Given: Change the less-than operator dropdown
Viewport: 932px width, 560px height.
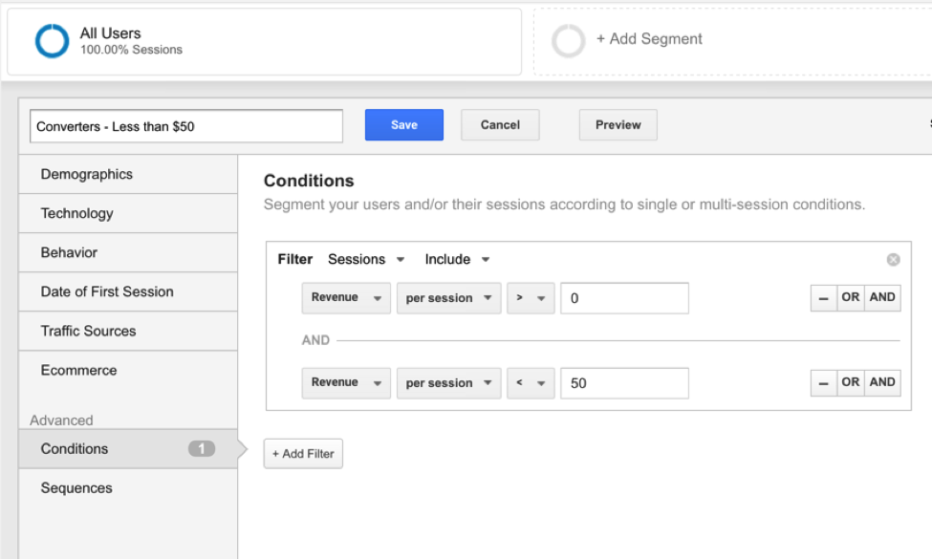Looking at the screenshot, I should tap(531, 383).
